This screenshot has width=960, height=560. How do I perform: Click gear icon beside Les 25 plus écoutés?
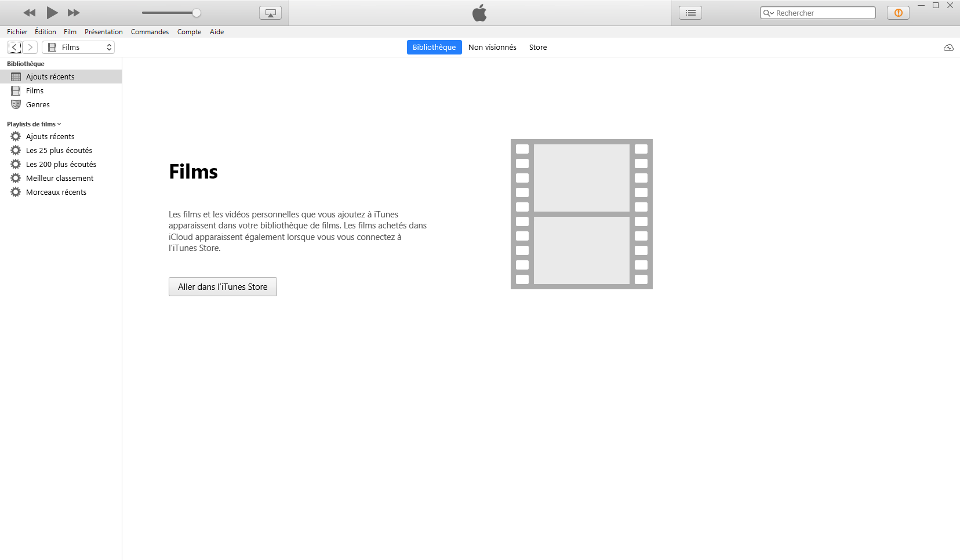click(16, 150)
